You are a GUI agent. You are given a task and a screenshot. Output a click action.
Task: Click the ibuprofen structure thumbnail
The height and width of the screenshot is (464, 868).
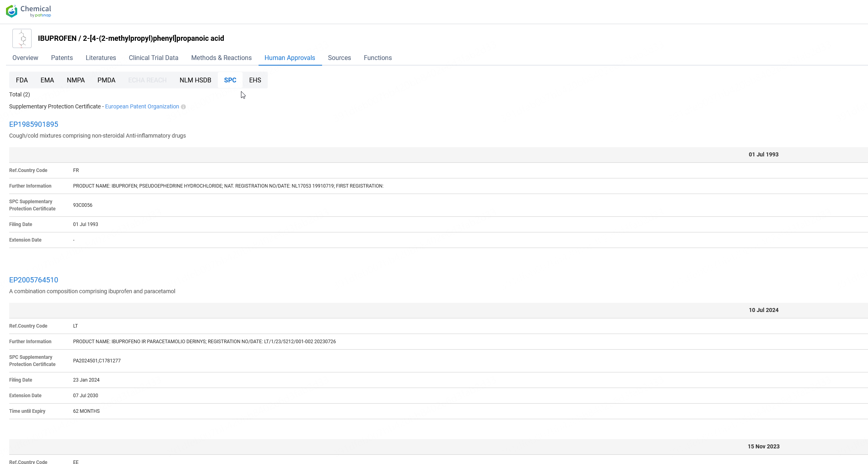click(22, 38)
